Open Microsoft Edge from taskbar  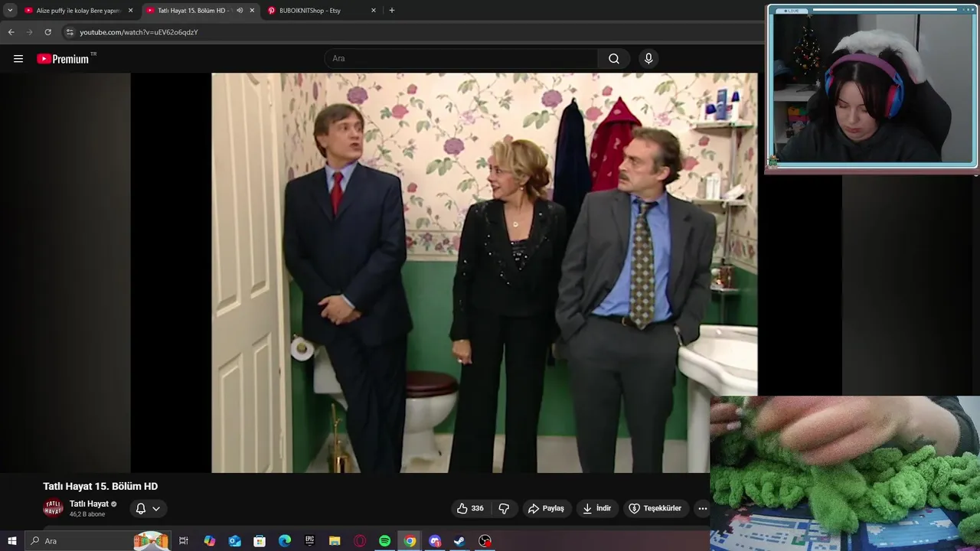[285, 541]
